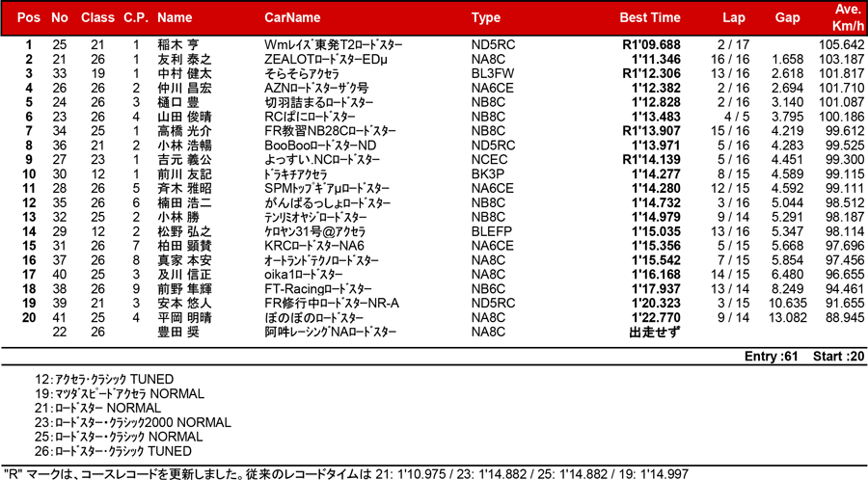Click the Pos column header
The image size is (868, 480).
29,17
